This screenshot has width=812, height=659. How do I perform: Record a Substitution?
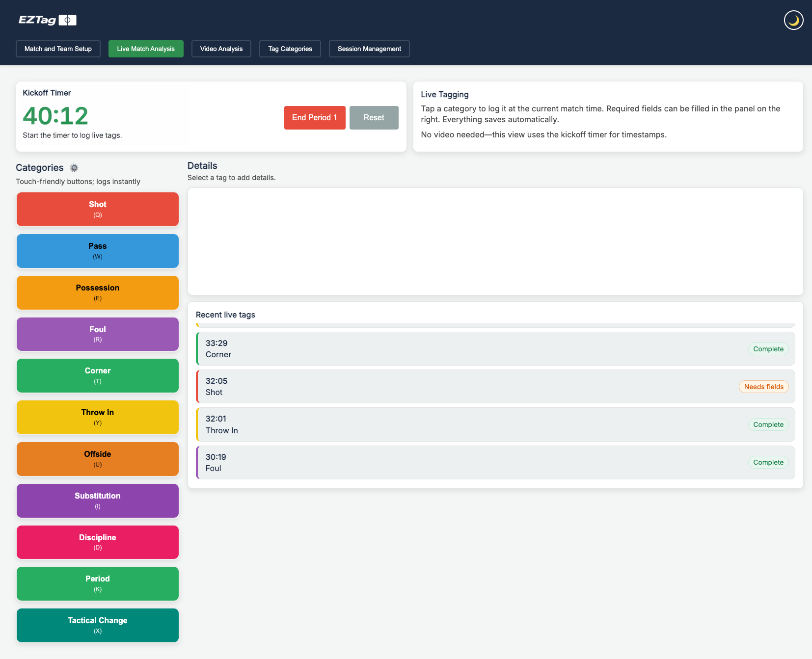point(97,501)
